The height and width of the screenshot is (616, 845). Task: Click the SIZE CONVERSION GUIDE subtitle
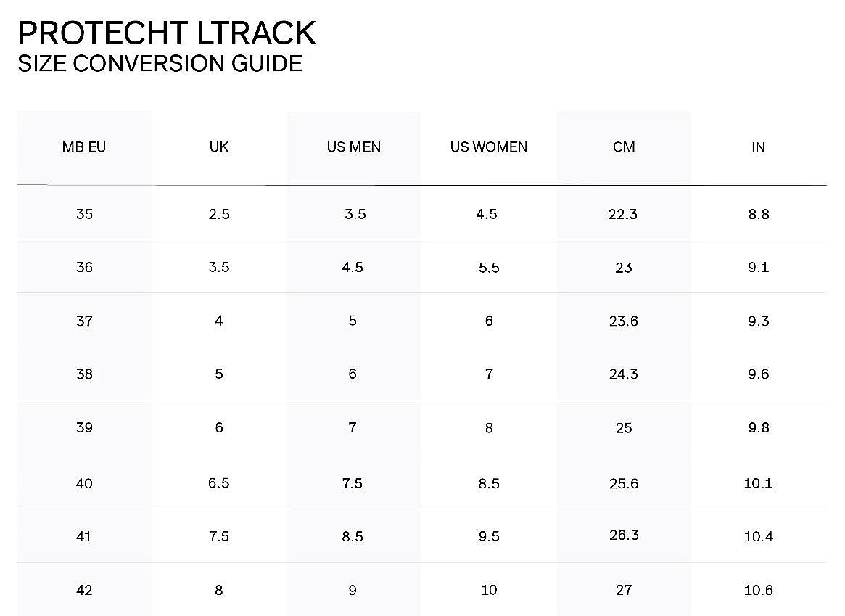(x=160, y=64)
